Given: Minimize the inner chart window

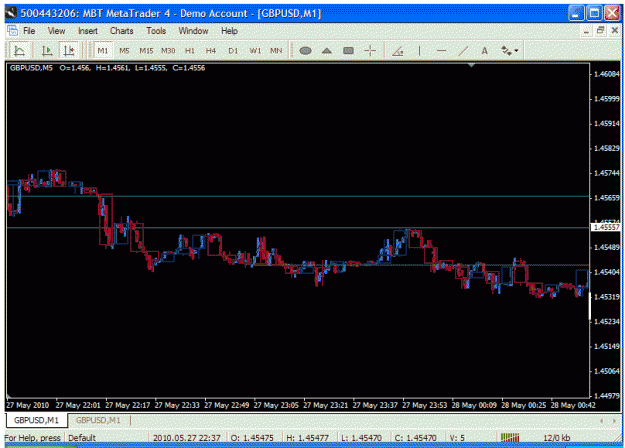Looking at the screenshot, I should point(586,31).
